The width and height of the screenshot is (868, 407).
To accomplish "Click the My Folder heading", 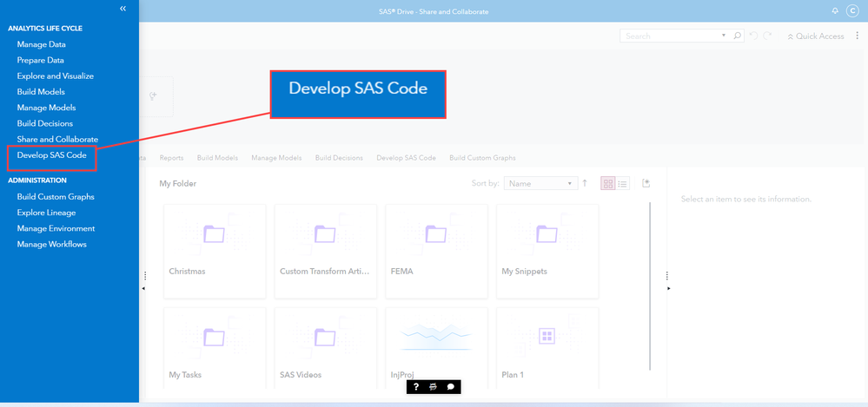I will coord(178,184).
